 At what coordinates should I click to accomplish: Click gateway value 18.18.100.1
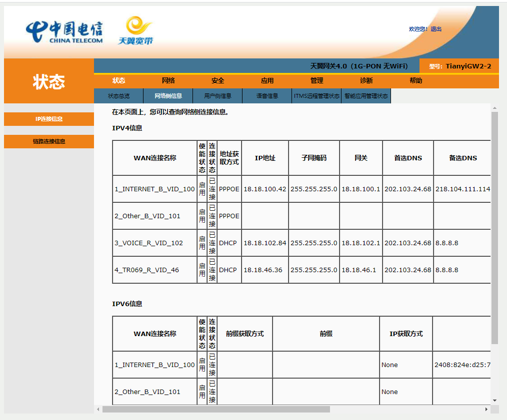click(x=361, y=189)
